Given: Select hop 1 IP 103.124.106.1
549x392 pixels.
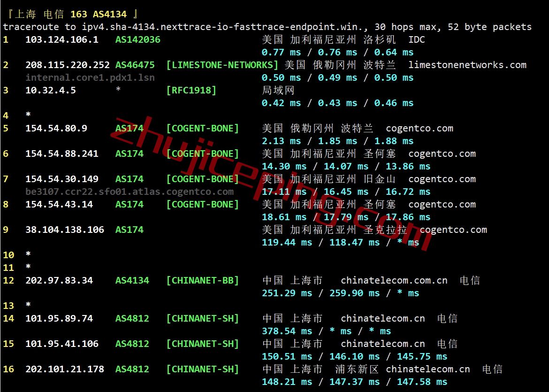Looking at the screenshot, I should tap(62, 39).
